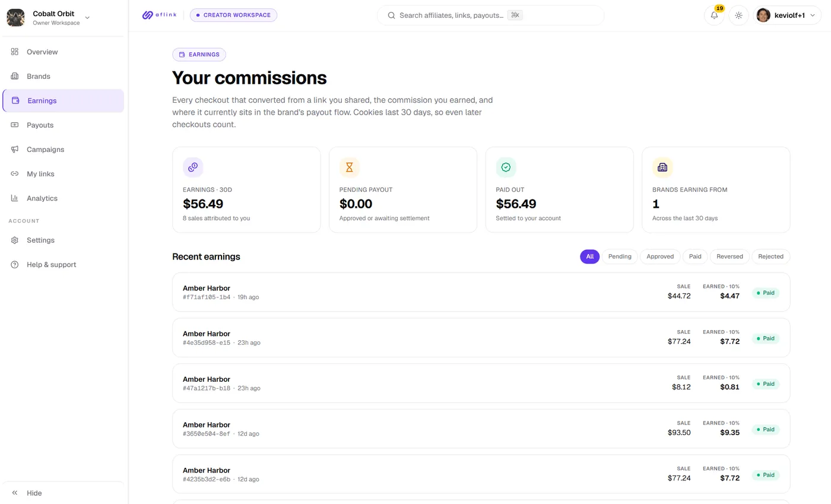
Task: Click the Analytics bar chart icon
Action: pos(15,198)
